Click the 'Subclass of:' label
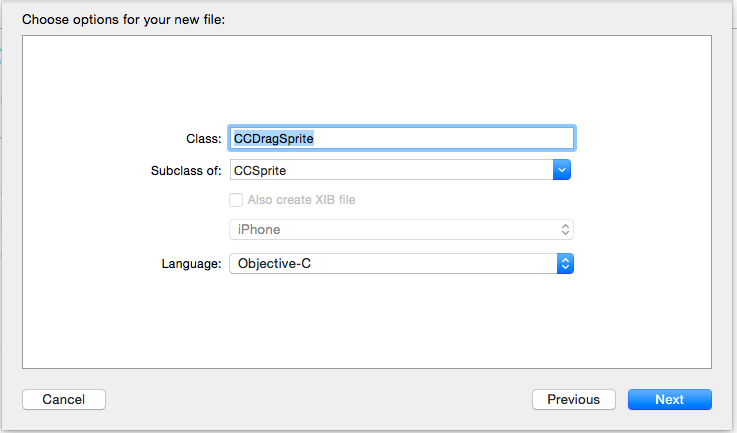Viewport: 737px width, 433px height. 186,171
